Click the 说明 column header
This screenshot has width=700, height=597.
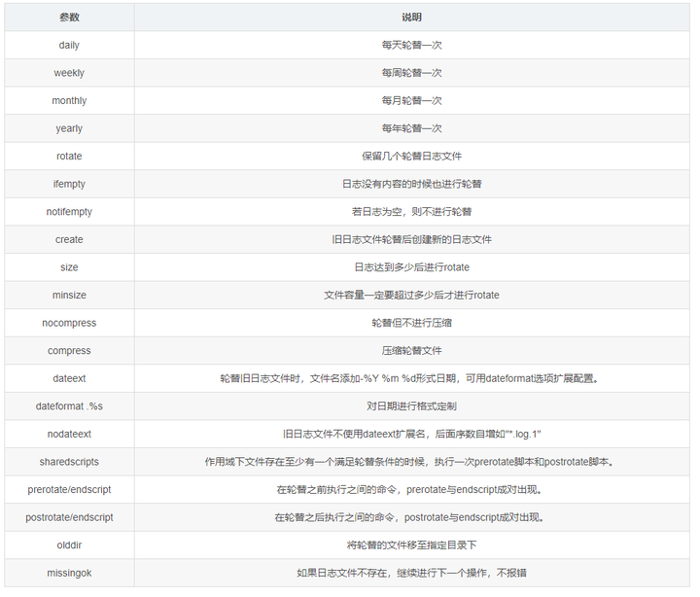click(411, 18)
